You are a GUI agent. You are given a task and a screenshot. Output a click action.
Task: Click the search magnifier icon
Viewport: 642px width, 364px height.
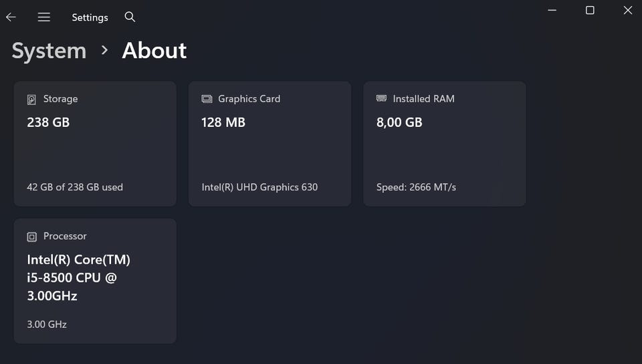pos(130,17)
